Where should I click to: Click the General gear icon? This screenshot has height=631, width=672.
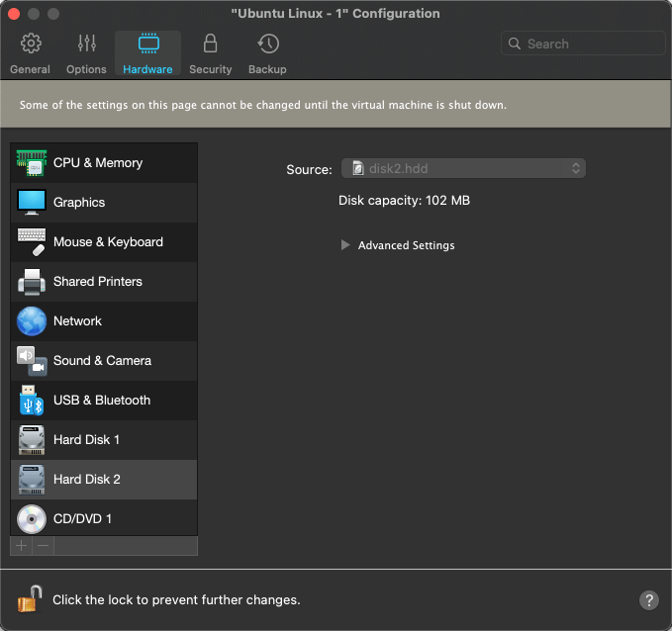(31, 44)
